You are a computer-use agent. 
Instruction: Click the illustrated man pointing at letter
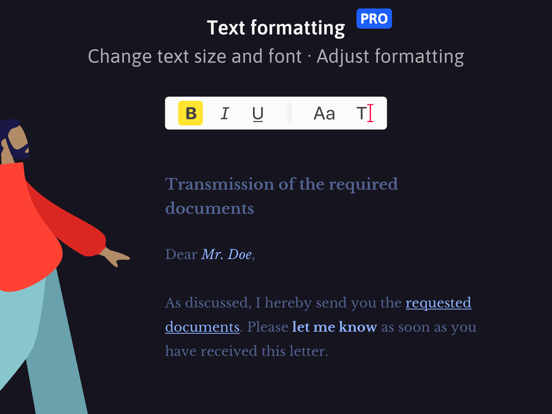click(x=53, y=266)
